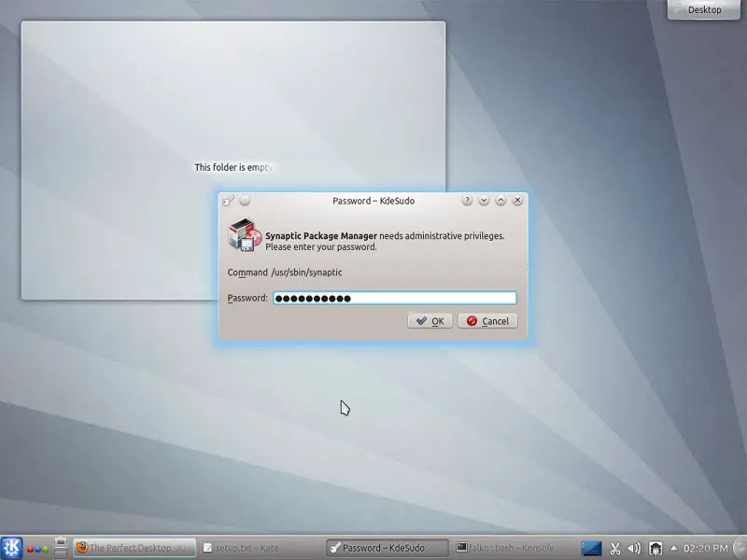Open the device notifier drive icon in the panel

pos(61,548)
